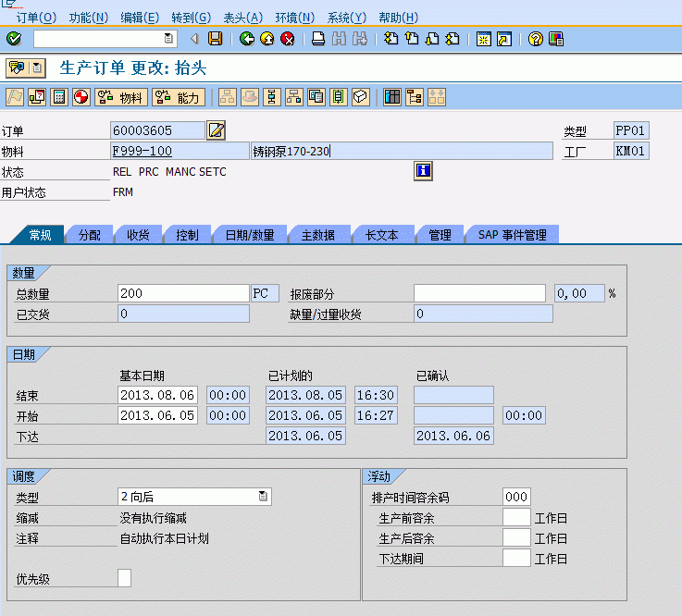Switch to the 分配 tab

[x=90, y=235]
